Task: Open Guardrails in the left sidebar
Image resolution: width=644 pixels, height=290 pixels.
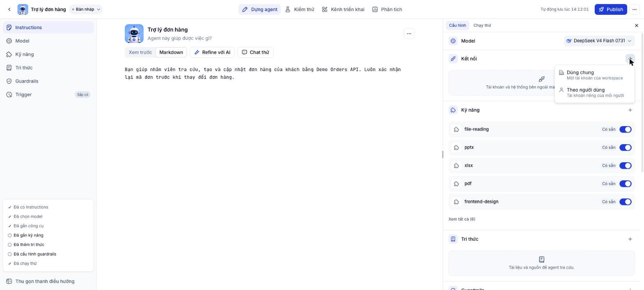Action: [48, 81]
